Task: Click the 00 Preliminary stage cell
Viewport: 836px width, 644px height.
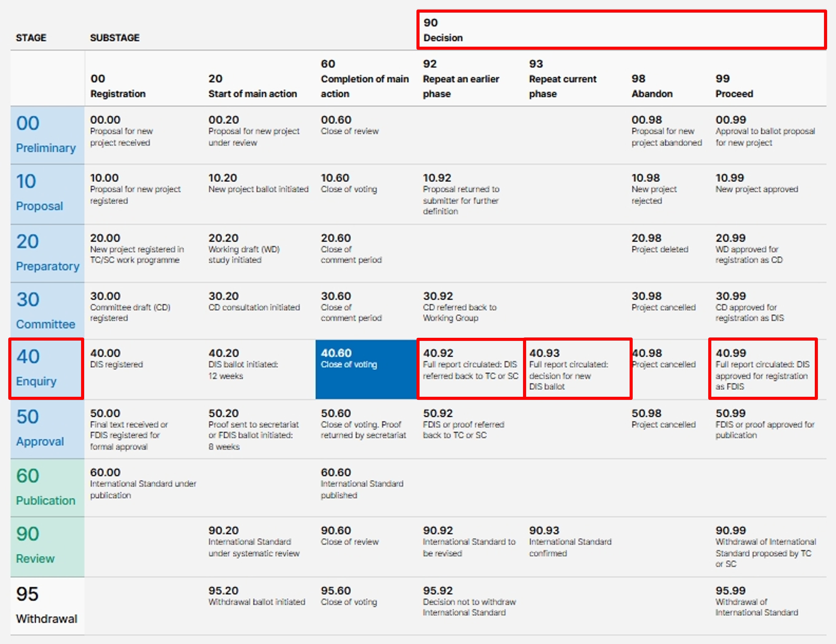Action: (x=47, y=135)
